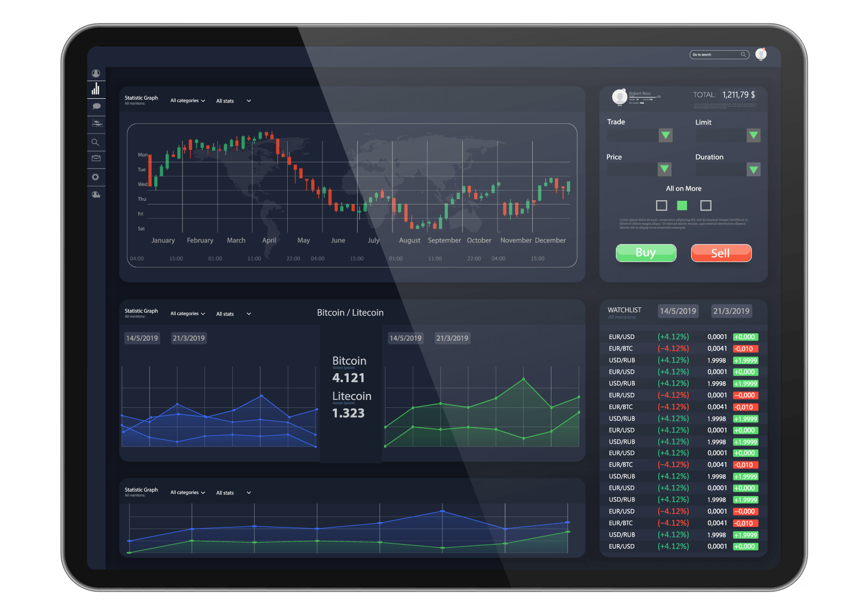Click the Bitcoin value 4.121

[349, 378]
